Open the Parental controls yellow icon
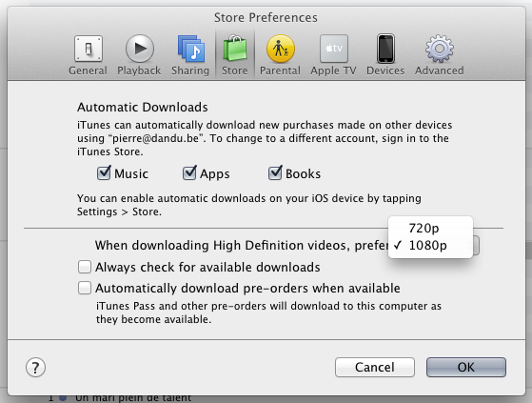The height and width of the screenshot is (403, 532). click(281, 49)
